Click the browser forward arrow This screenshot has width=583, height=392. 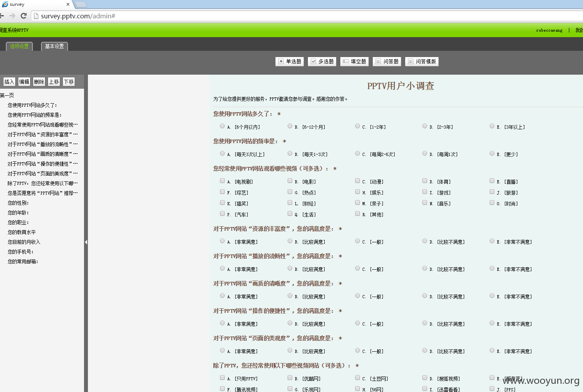(x=12, y=16)
